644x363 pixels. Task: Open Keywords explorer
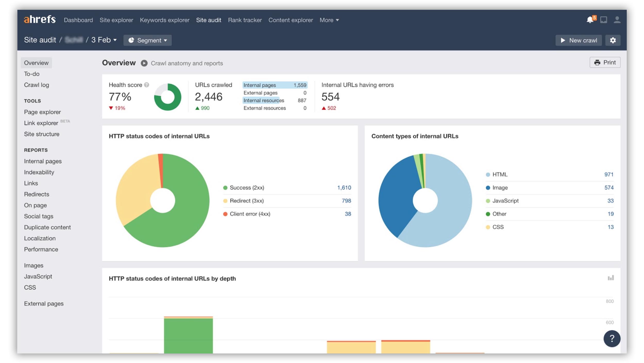pos(165,20)
